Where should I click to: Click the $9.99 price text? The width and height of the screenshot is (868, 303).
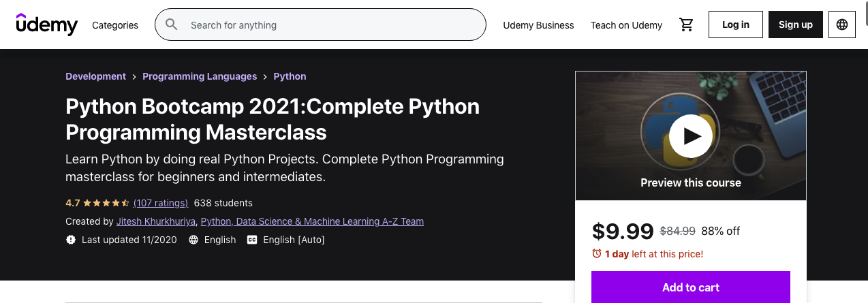pyautogui.click(x=623, y=232)
